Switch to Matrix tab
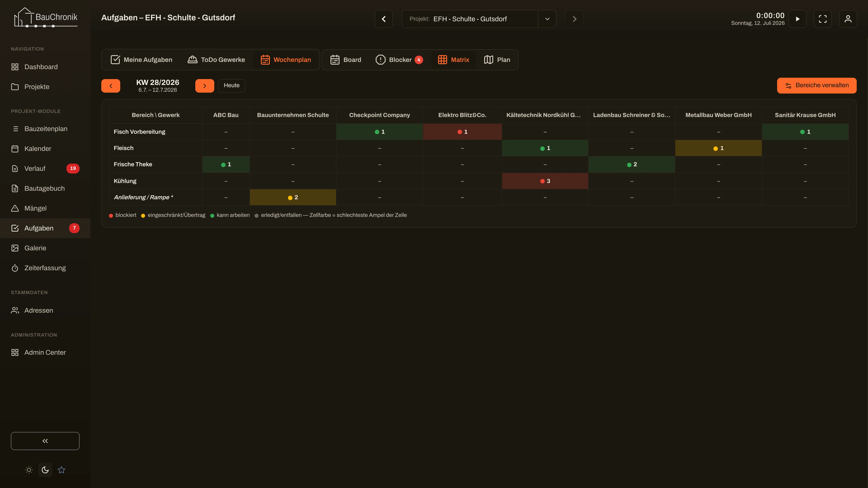Viewport: 868px width, 488px height. [x=453, y=60]
